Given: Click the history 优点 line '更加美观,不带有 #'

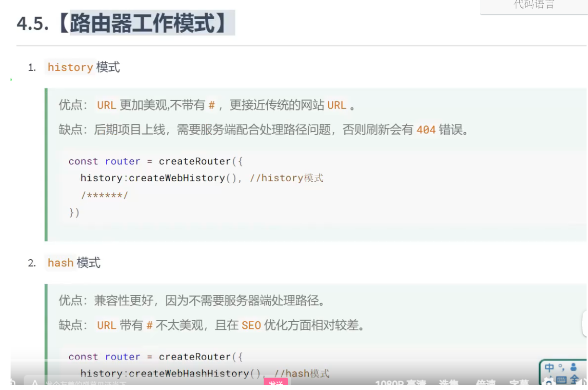Looking at the screenshot, I should coord(167,105).
